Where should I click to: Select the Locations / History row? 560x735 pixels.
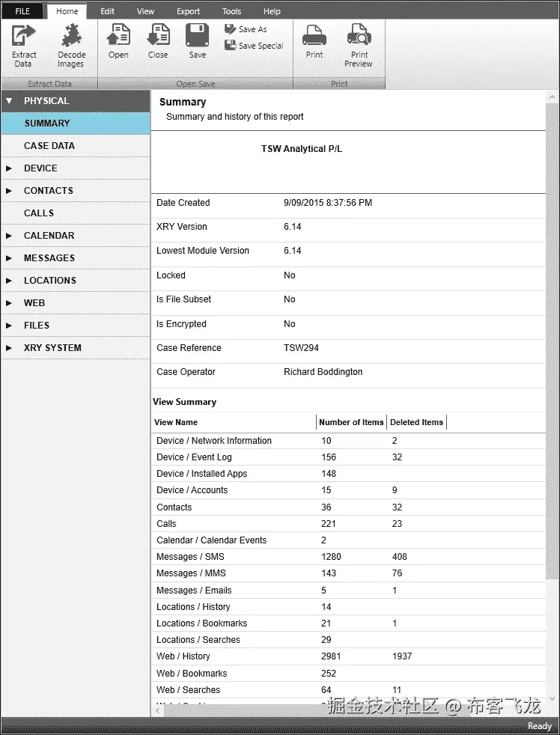point(348,606)
